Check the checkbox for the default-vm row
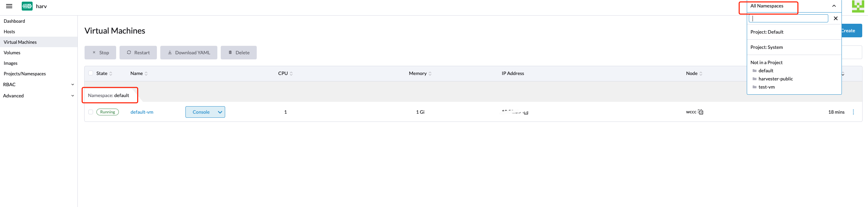Image resolution: width=868 pixels, height=207 pixels. 91,112
